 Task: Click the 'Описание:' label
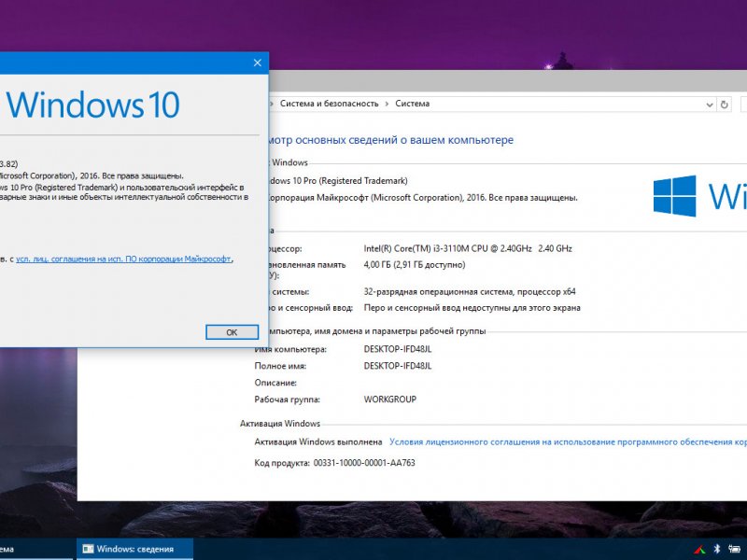tap(275, 383)
